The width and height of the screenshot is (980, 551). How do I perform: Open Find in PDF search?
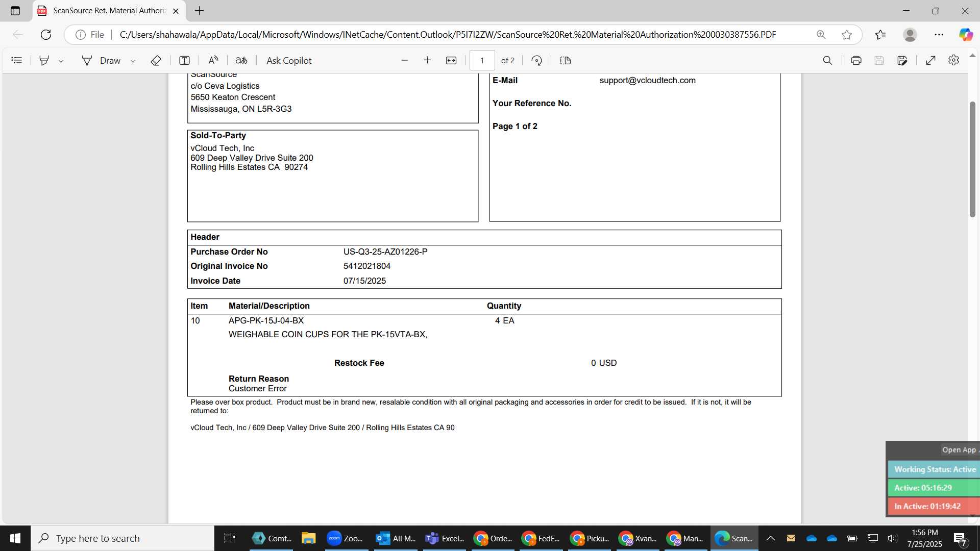[x=827, y=60]
